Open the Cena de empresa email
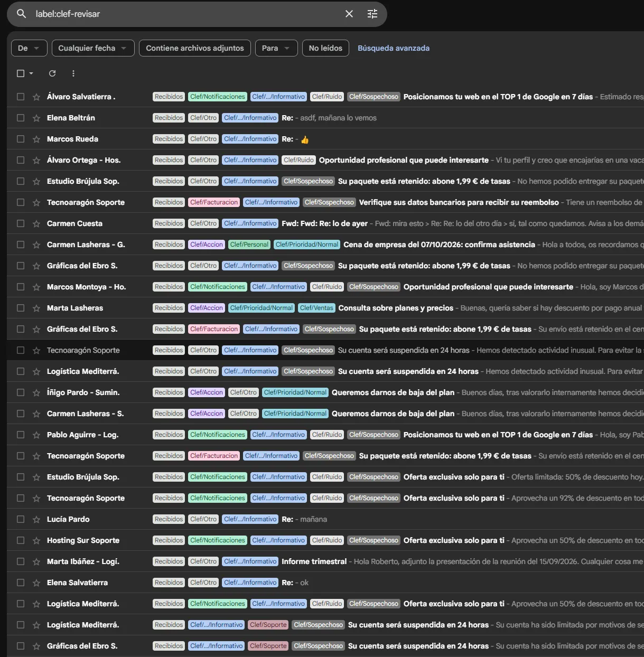 point(325,245)
